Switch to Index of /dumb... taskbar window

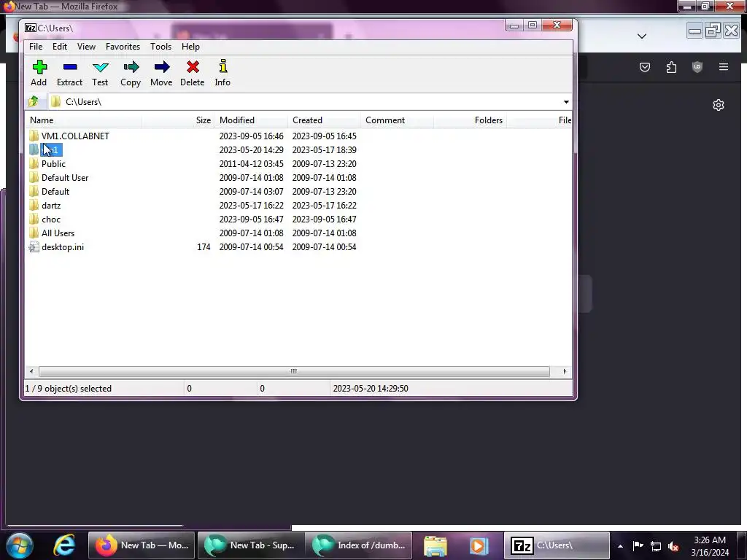click(x=359, y=545)
